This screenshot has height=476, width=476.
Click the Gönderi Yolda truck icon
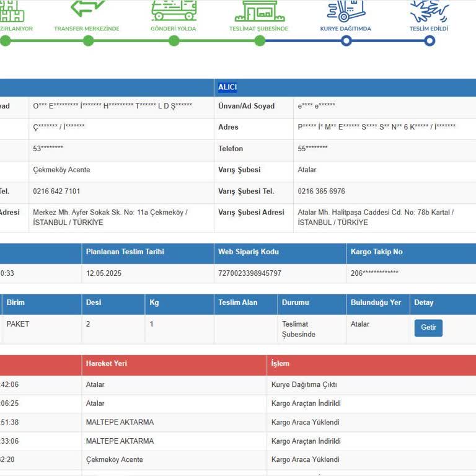(174, 9)
